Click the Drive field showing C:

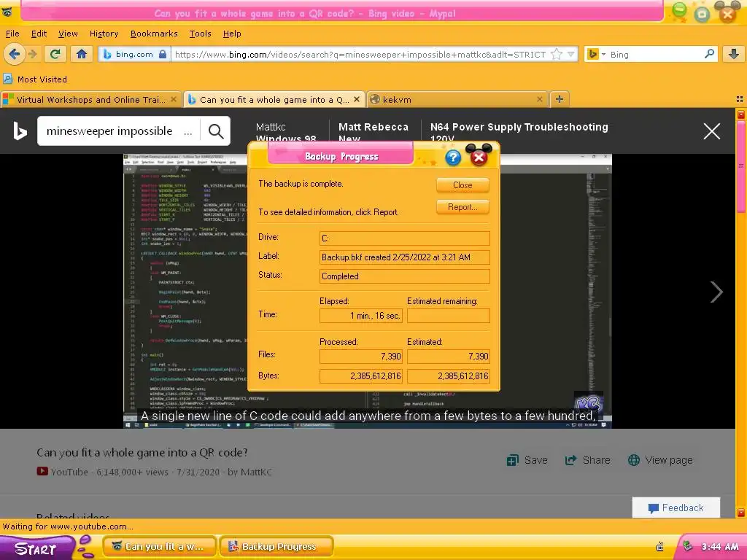pos(404,238)
